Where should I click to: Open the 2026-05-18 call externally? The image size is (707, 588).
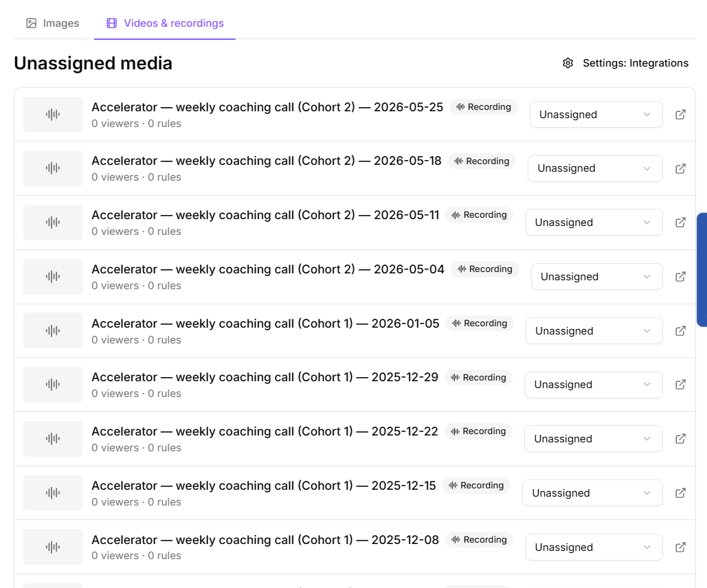click(x=680, y=169)
